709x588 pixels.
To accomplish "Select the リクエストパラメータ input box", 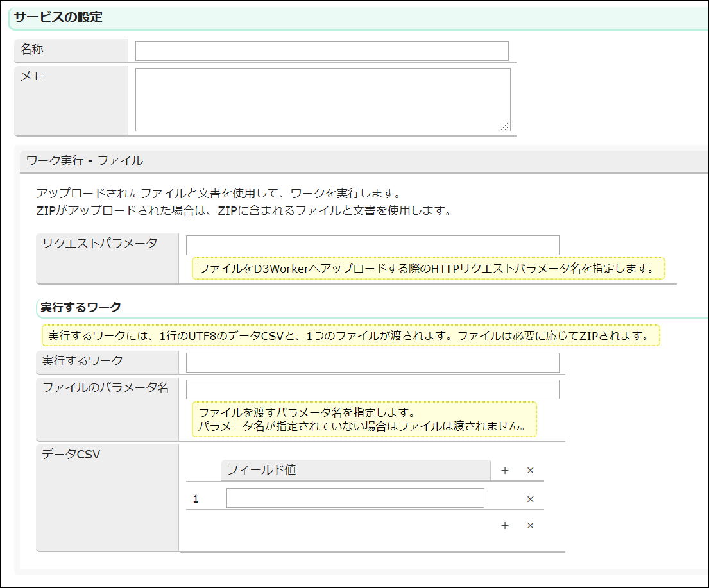I will 372,245.
